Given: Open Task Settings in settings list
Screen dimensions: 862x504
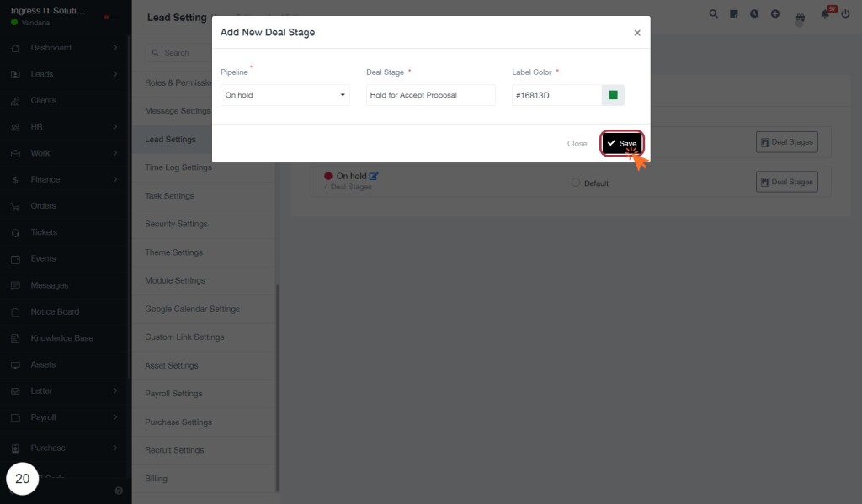Looking at the screenshot, I should pos(169,196).
